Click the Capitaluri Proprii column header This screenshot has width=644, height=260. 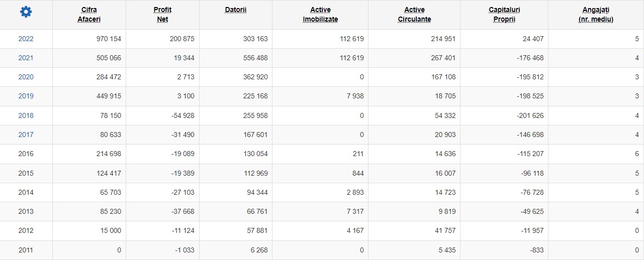click(504, 15)
